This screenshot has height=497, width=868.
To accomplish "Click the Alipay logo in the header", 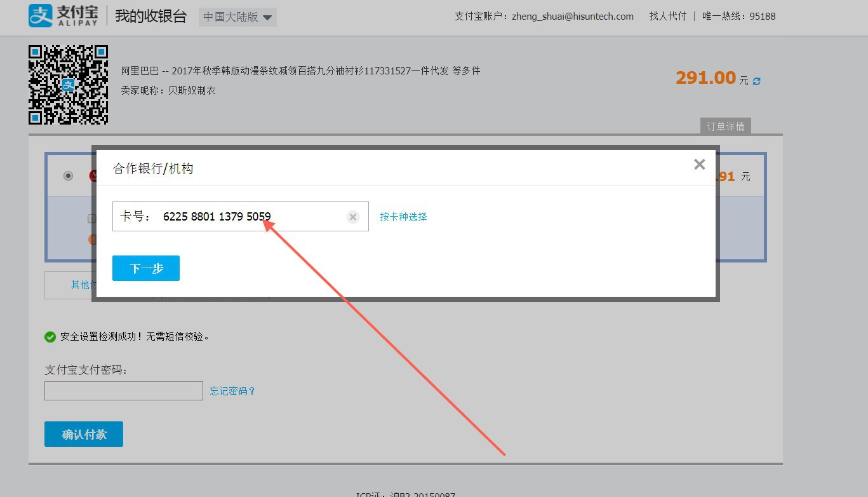I will pyautogui.click(x=63, y=16).
